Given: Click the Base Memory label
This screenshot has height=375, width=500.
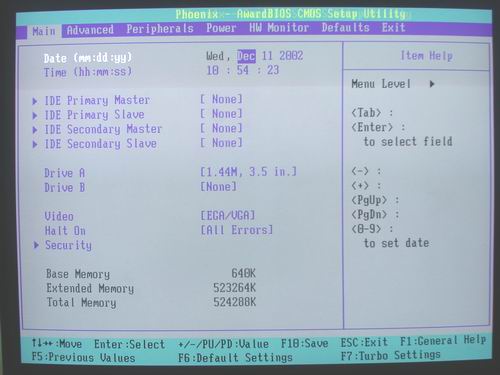Looking at the screenshot, I should (78, 274).
